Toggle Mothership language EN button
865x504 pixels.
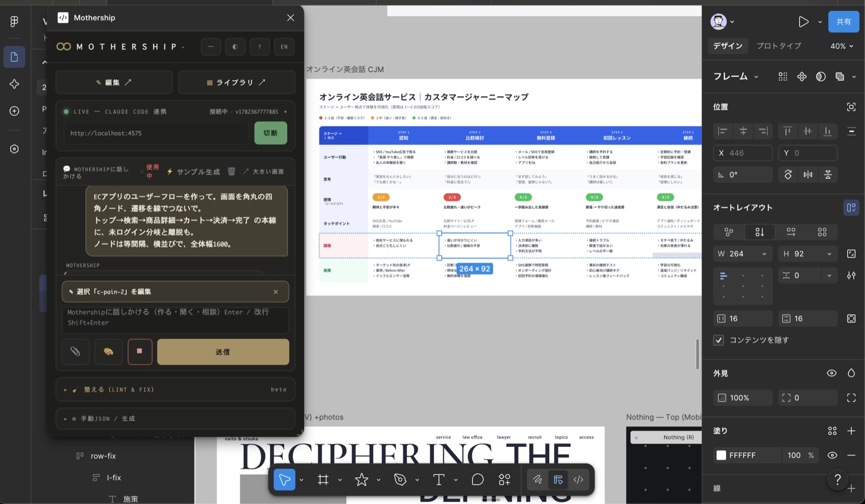coord(284,46)
